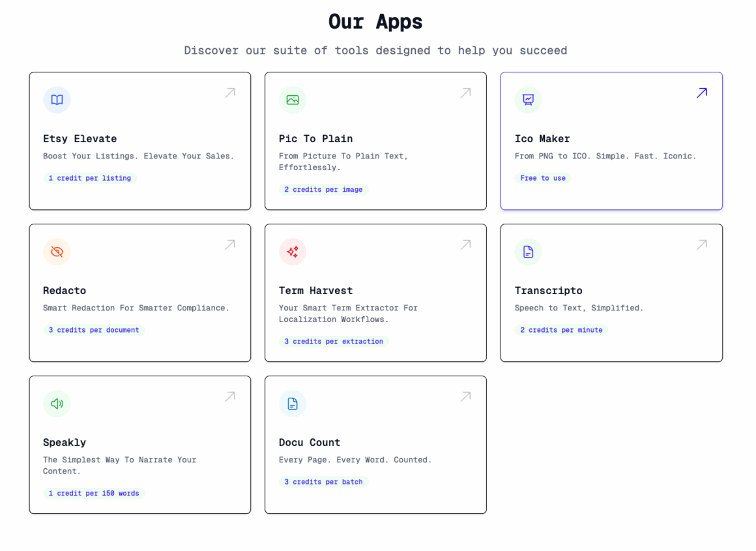This screenshot has height=551, width=756.
Task: Open the Pic To Plain app title
Action: [x=316, y=139]
